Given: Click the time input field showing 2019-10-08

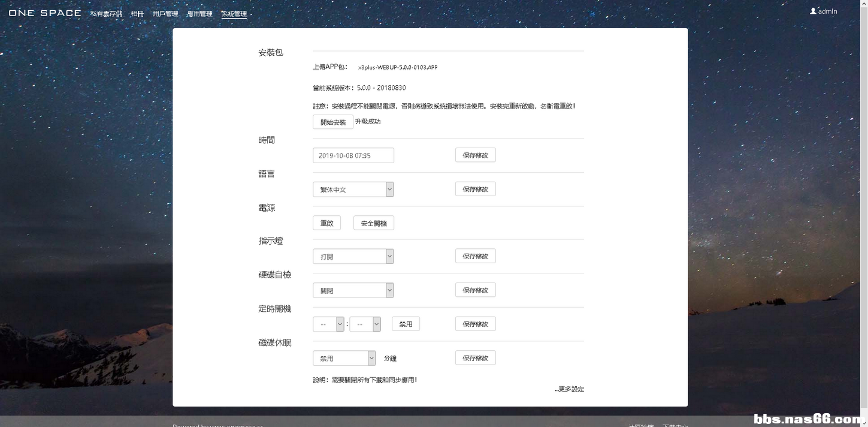Looking at the screenshot, I should coord(353,155).
